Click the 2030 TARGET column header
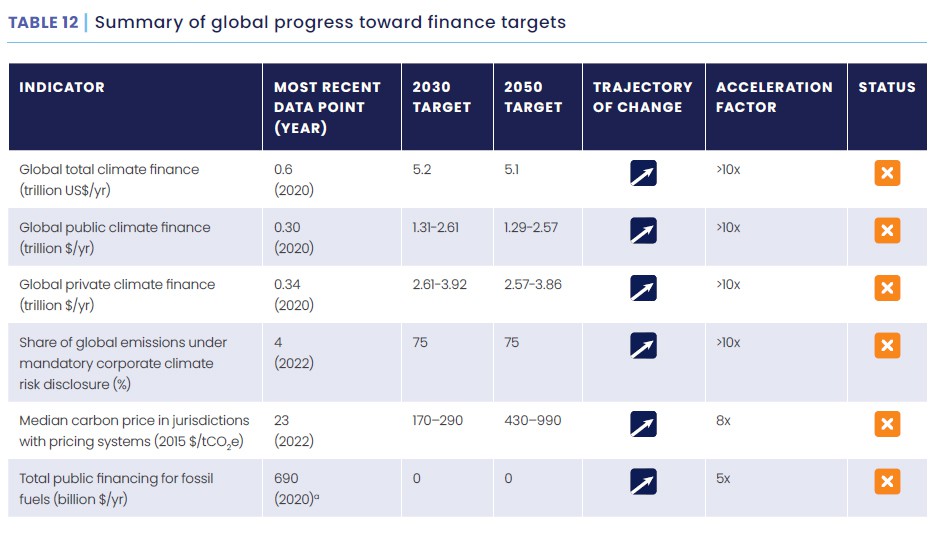The image size is (948, 535). tap(441, 97)
